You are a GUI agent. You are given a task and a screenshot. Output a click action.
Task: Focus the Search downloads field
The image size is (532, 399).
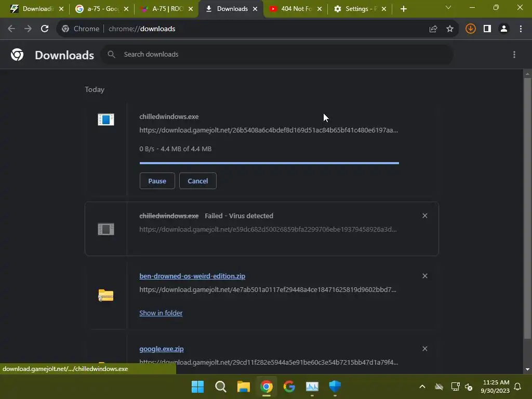coord(276,54)
